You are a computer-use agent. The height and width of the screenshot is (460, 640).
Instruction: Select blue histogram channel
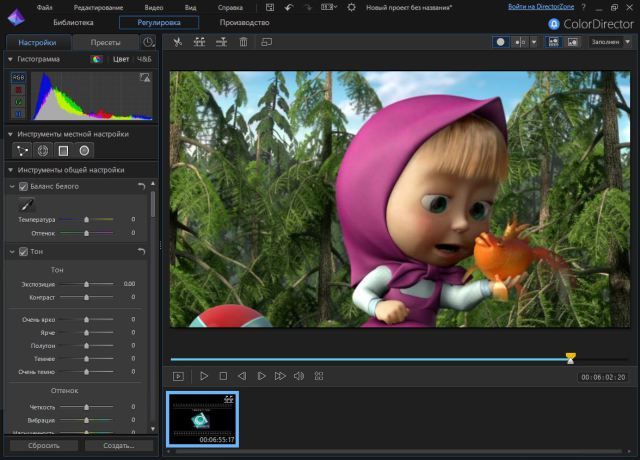pyautogui.click(x=18, y=114)
